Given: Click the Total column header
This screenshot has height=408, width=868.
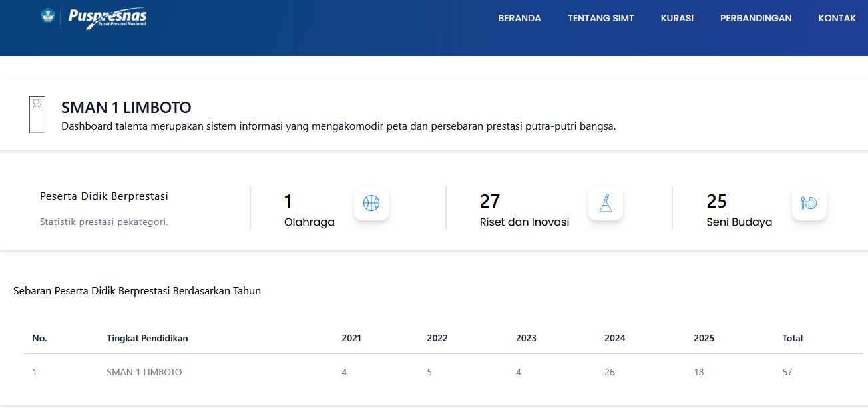Looking at the screenshot, I should coord(792,338).
